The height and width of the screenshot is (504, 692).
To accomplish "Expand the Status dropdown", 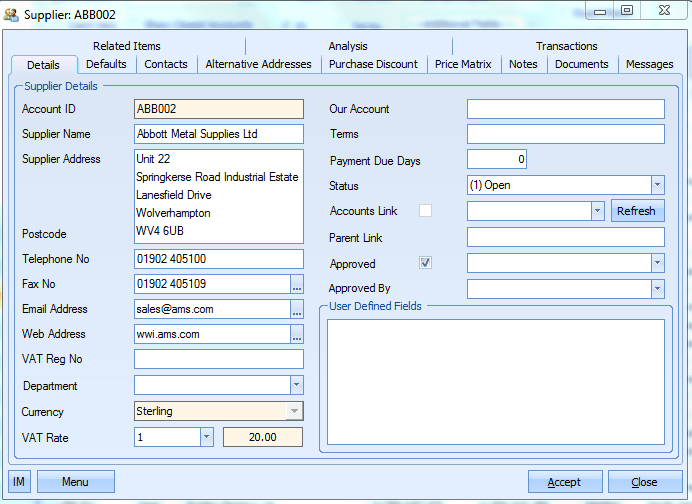I will point(657,185).
